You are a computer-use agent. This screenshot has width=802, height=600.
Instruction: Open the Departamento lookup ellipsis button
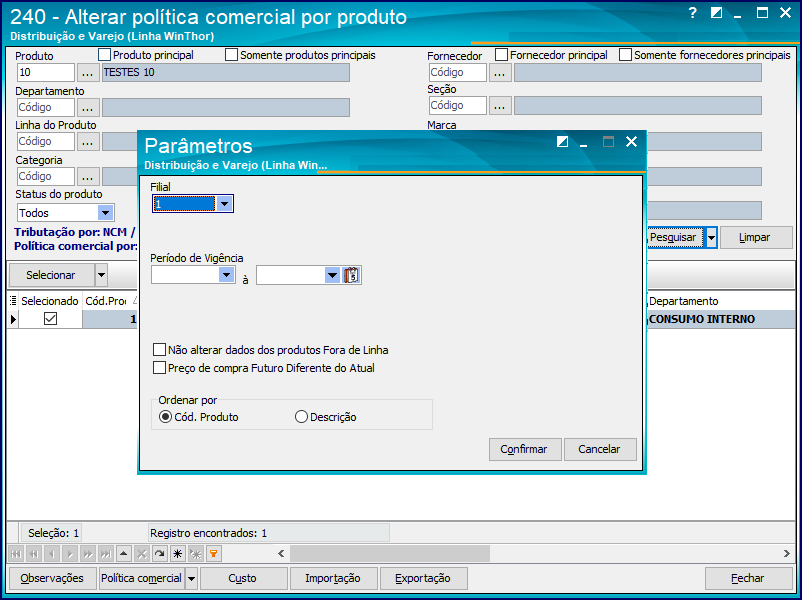(88, 107)
